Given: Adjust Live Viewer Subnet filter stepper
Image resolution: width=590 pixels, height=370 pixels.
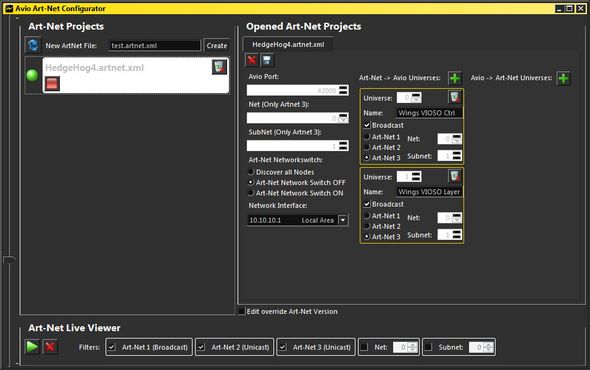Looking at the screenshot, I should 488,347.
